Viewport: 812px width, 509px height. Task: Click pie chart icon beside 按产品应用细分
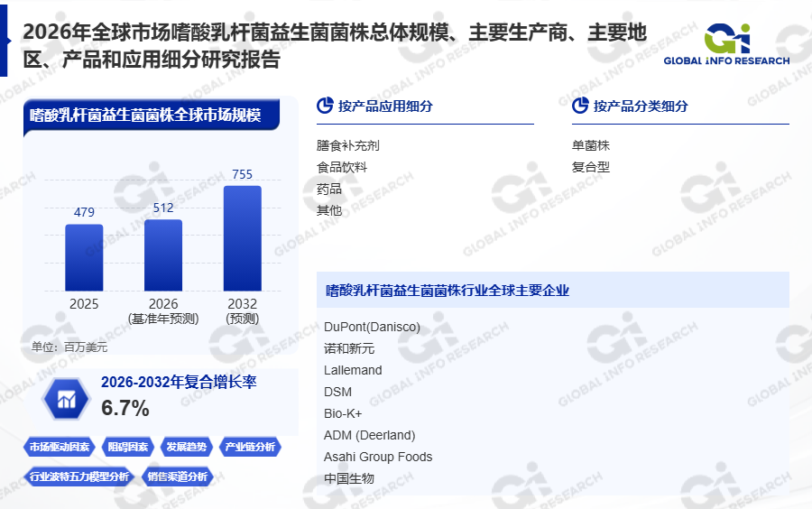tap(325, 106)
